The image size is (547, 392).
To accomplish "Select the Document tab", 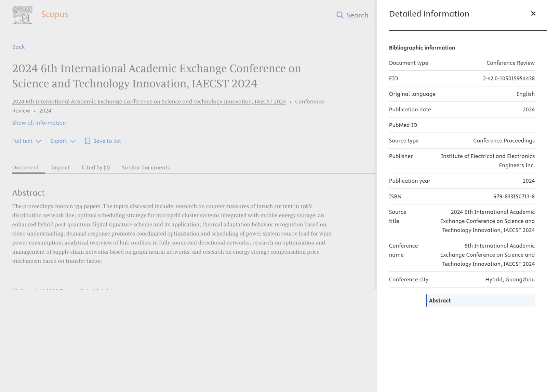I will 26,168.
